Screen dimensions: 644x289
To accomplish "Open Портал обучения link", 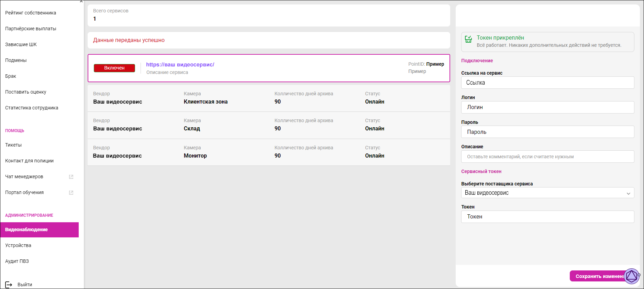I will click(x=24, y=192).
